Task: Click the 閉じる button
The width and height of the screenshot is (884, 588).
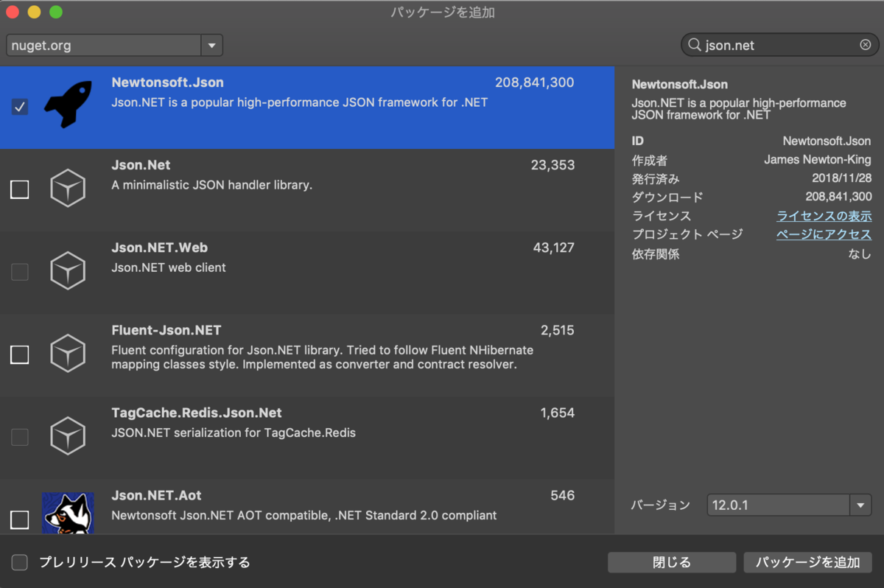Action: pyautogui.click(x=671, y=561)
